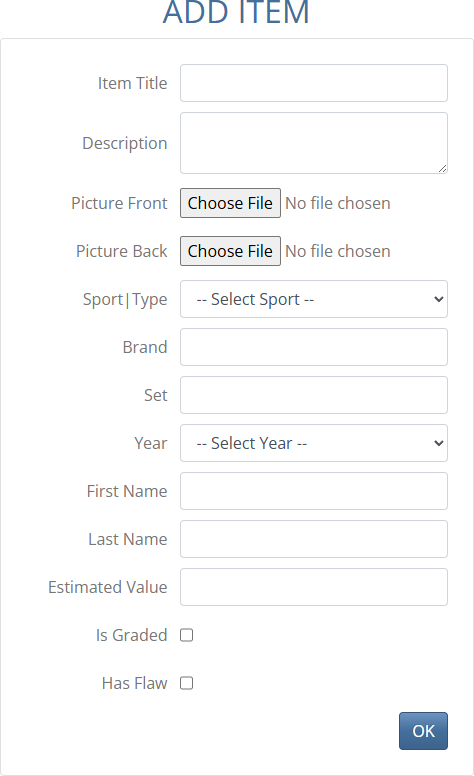Click the Estimated Value label
The image size is (474, 776).
(x=108, y=587)
